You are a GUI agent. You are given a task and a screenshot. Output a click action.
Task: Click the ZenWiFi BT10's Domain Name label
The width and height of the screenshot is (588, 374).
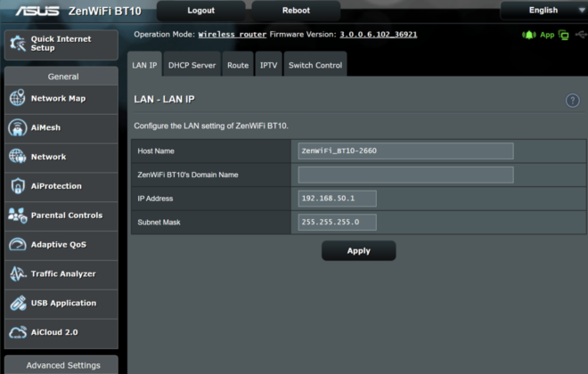tap(187, 175)
